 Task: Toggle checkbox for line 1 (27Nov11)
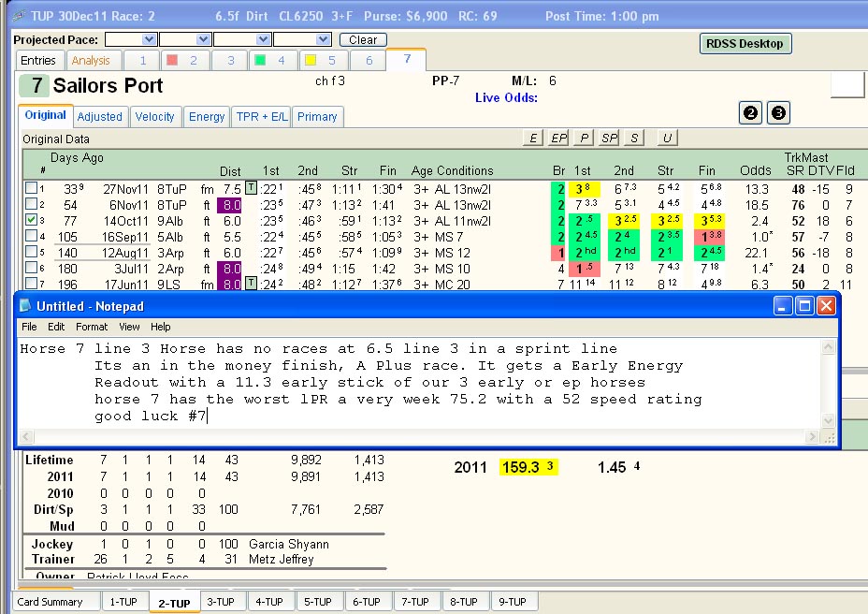pyautogui.click(x=32, y=188)
